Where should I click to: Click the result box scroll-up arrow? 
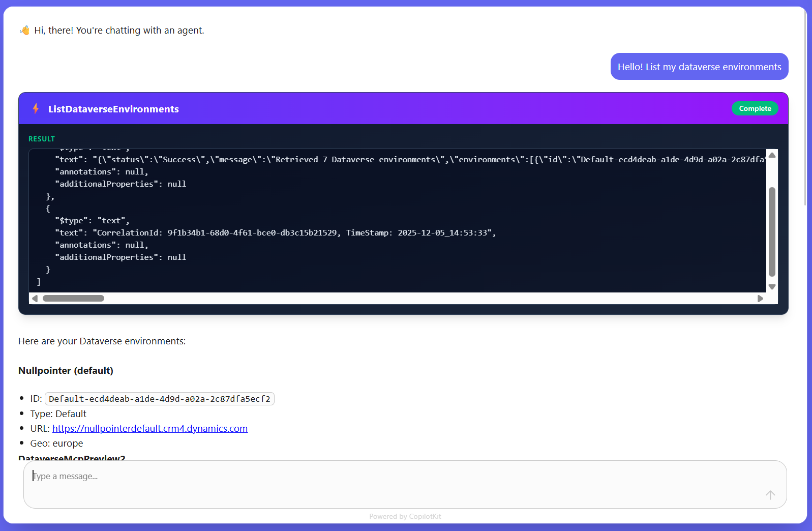(x=772, y=155)
